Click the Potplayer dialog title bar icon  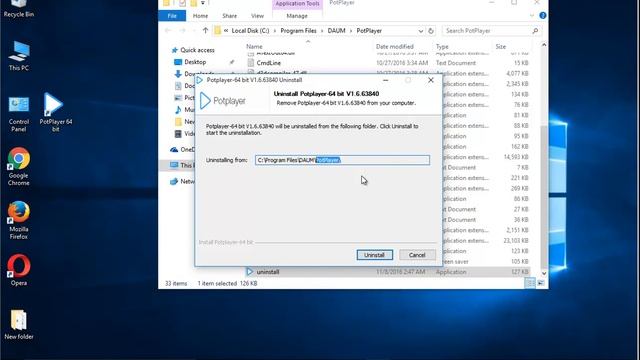pyautogui.click(x=200, y=80)
